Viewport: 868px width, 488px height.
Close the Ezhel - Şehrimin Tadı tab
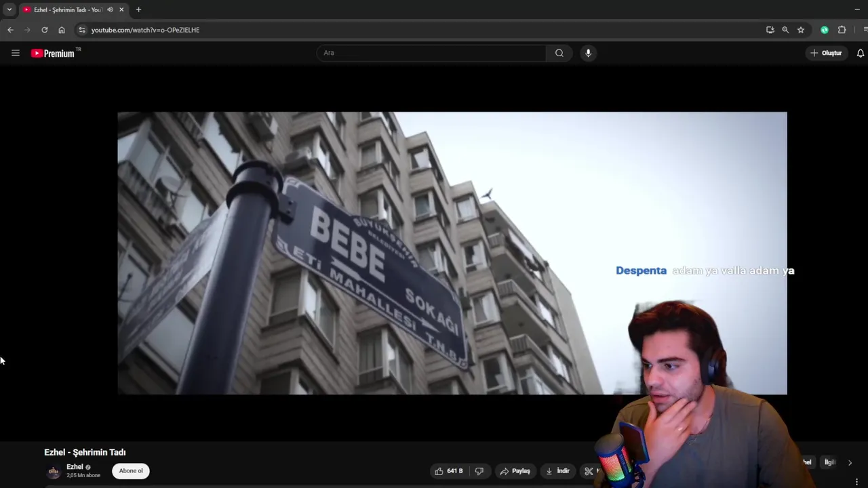tap(121, 9)
